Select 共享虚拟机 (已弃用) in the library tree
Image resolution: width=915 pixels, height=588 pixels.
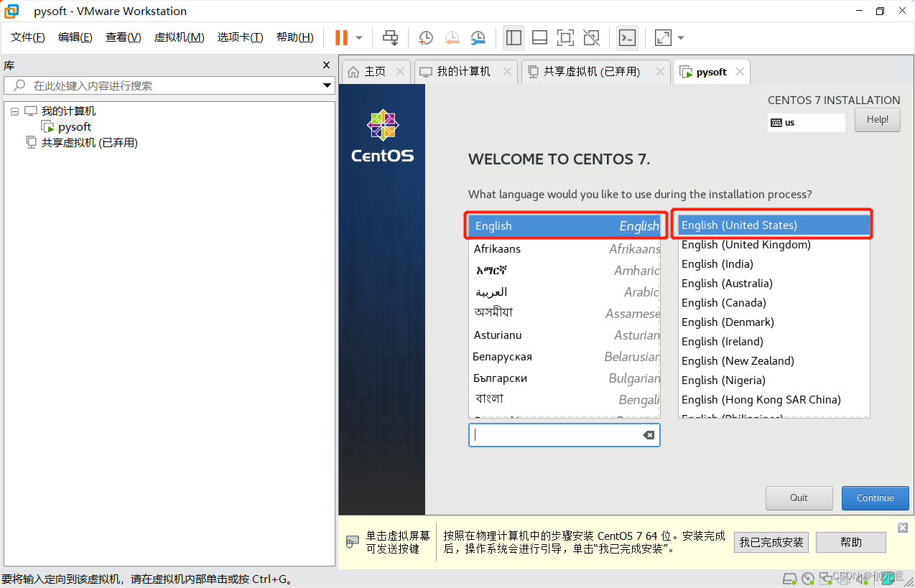89,143
